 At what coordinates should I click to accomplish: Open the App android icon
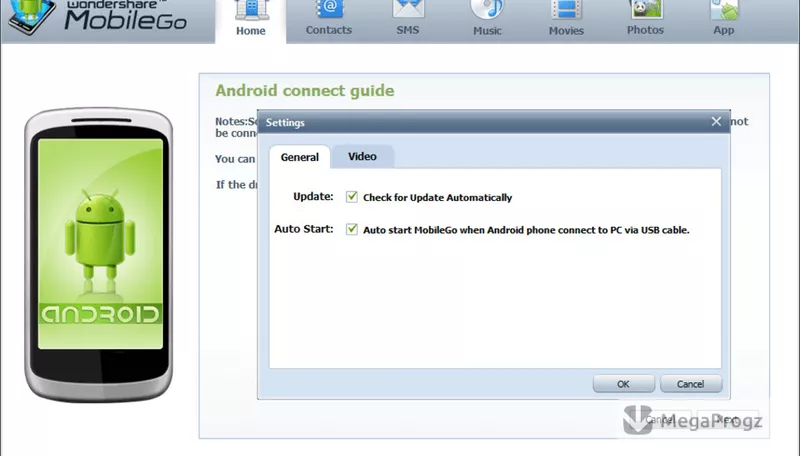pyautogui.click(x=724, y=10)
